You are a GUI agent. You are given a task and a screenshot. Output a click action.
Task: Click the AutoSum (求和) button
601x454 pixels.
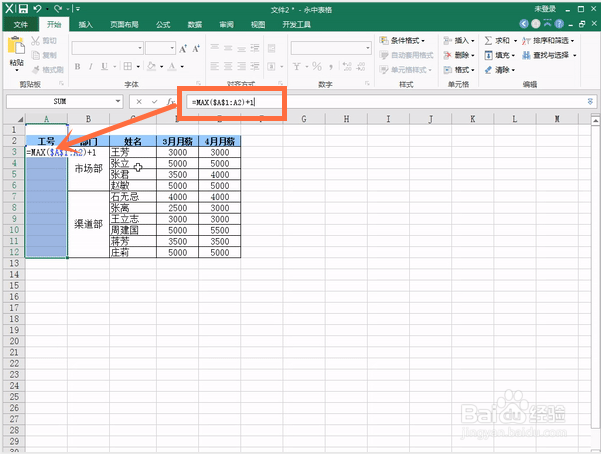[500, 40]
